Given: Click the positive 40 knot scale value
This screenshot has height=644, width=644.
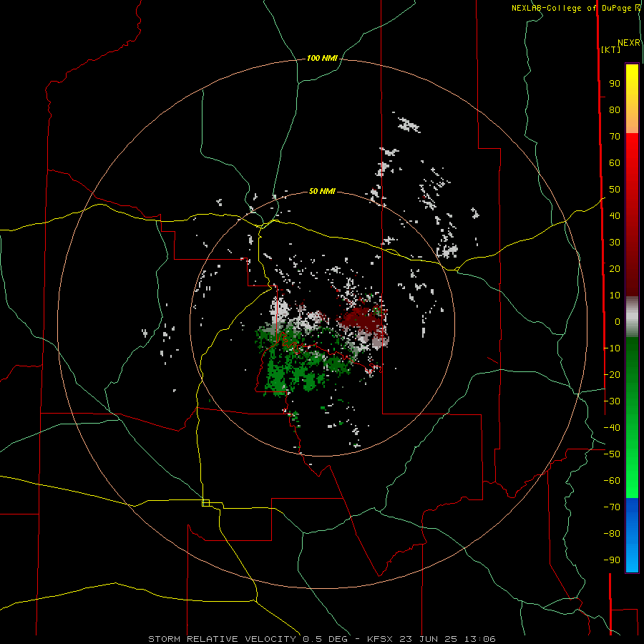Looking at the screenshot, I should (615, 216).
